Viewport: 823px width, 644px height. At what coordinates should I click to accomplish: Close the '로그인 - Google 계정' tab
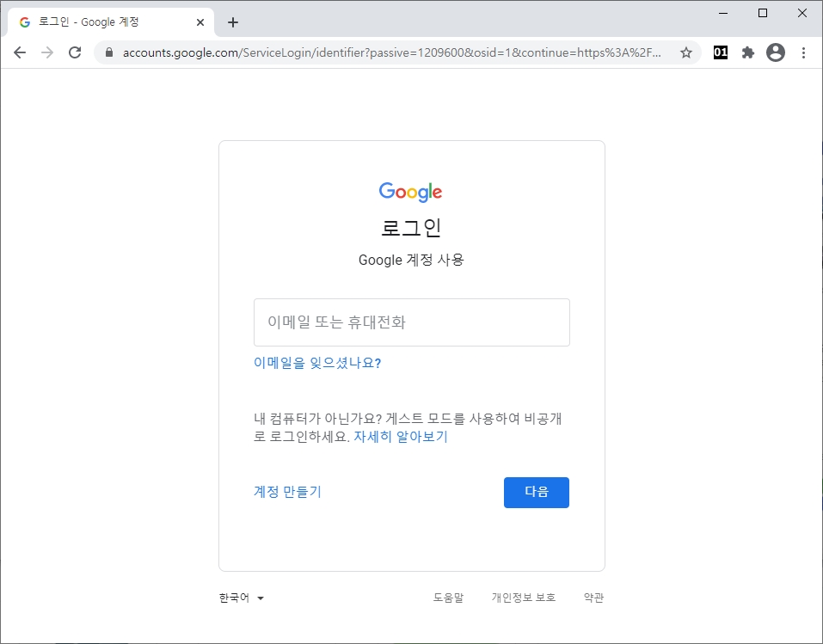[x=201, y=22]
